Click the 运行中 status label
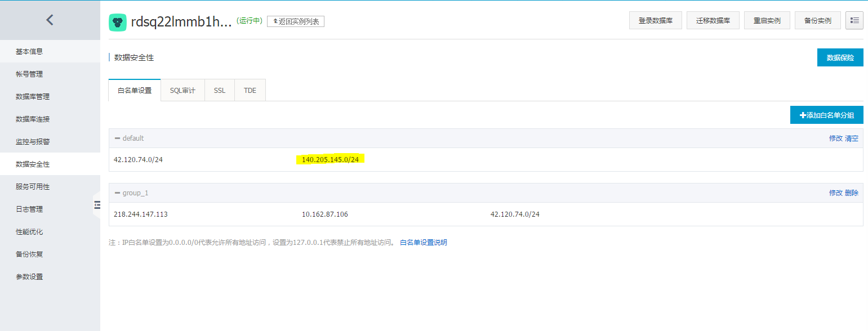This screenshot has width=868, height=331. [250, 21]
